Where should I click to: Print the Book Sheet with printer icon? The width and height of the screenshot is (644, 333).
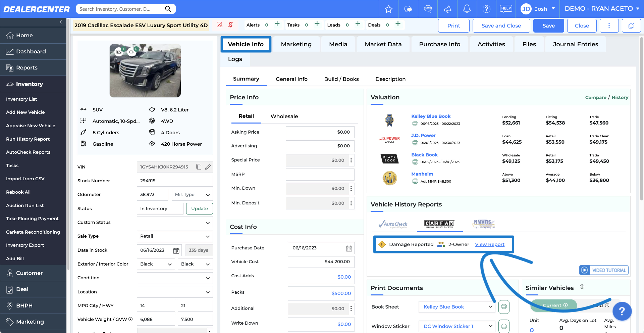coord(504,307)
